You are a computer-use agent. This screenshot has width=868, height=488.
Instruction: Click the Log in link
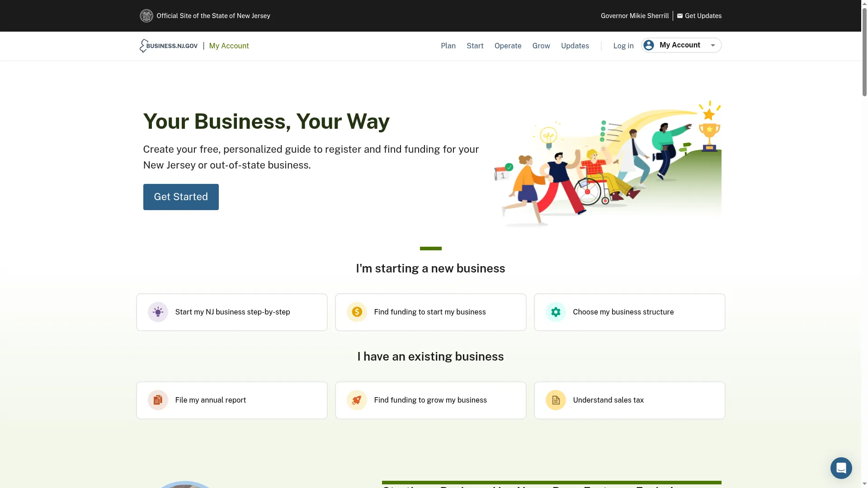(x=623, y=46)
